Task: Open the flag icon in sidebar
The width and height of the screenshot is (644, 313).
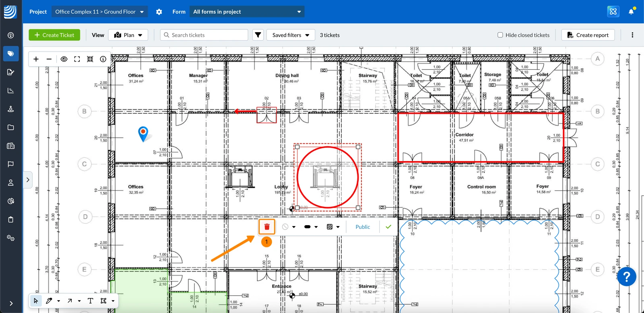Action: coord(11,164)
